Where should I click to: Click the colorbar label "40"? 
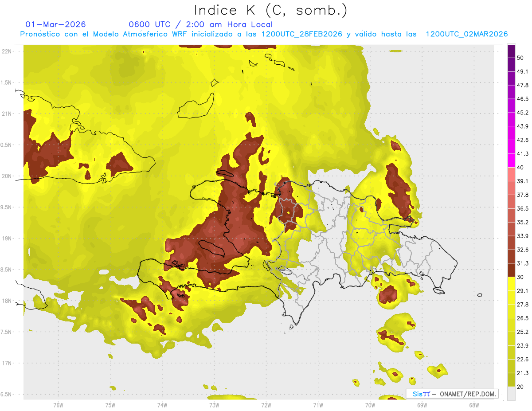[521, 168]
